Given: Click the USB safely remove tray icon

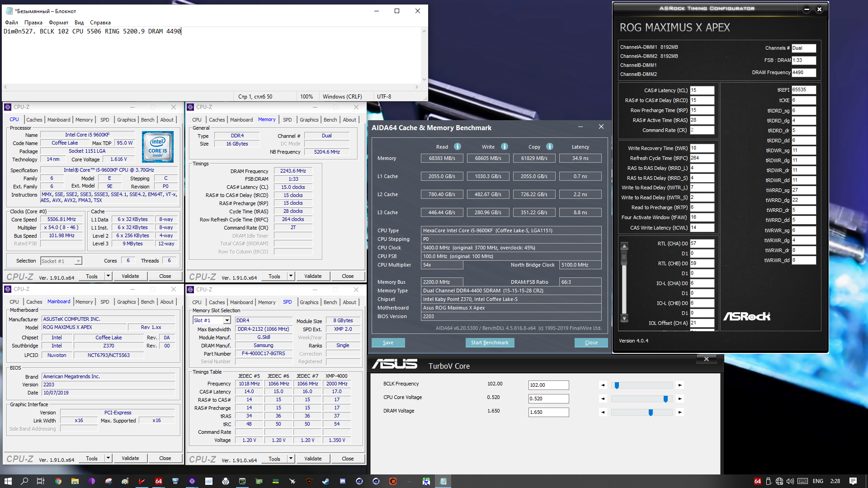Looking at the screenshot, I should pyautogui.click(x=769, y=481).
